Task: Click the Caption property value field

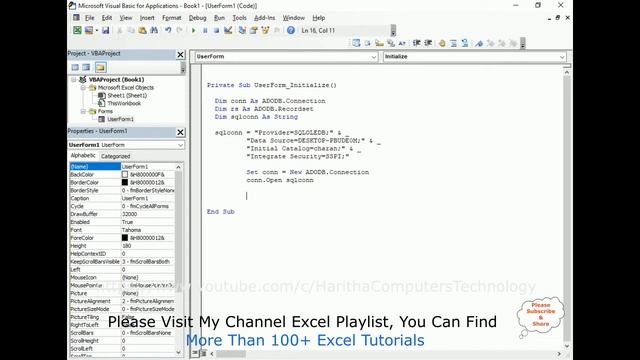Action: tap(148, 198)
